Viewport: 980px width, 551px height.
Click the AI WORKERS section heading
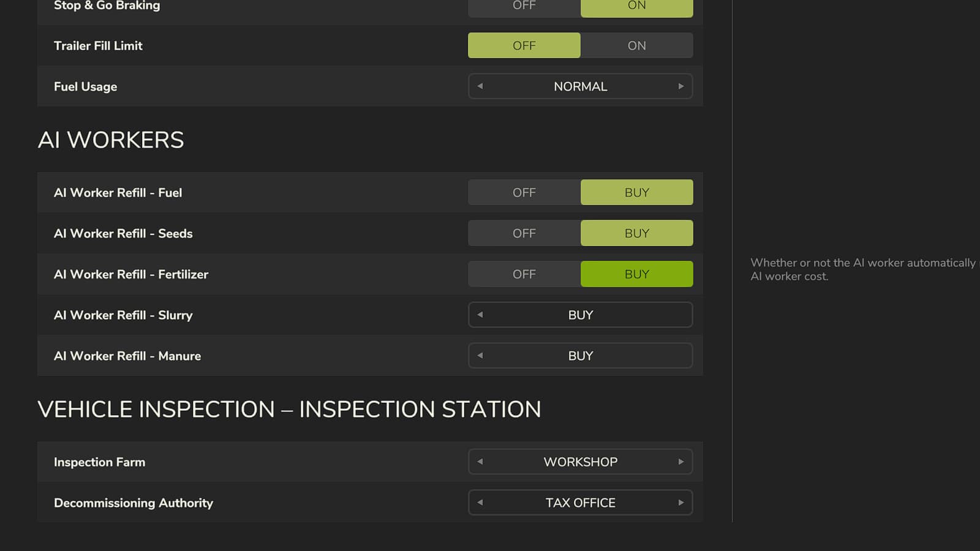tap(111, 140)
